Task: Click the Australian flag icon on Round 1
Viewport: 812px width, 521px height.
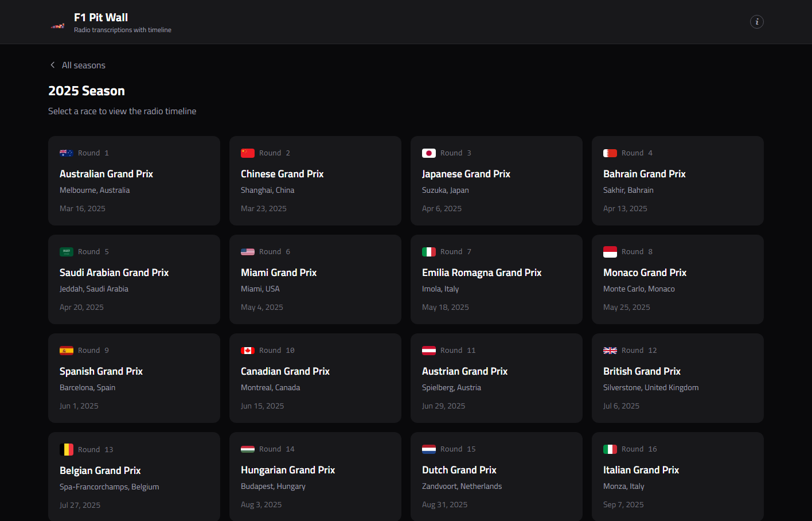Action: [67, 153]
